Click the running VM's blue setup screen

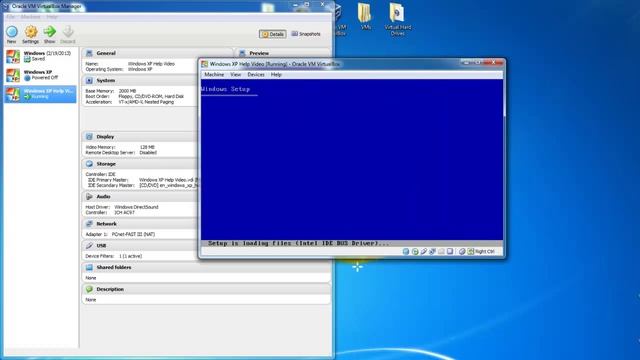click(x=352, y=160)
